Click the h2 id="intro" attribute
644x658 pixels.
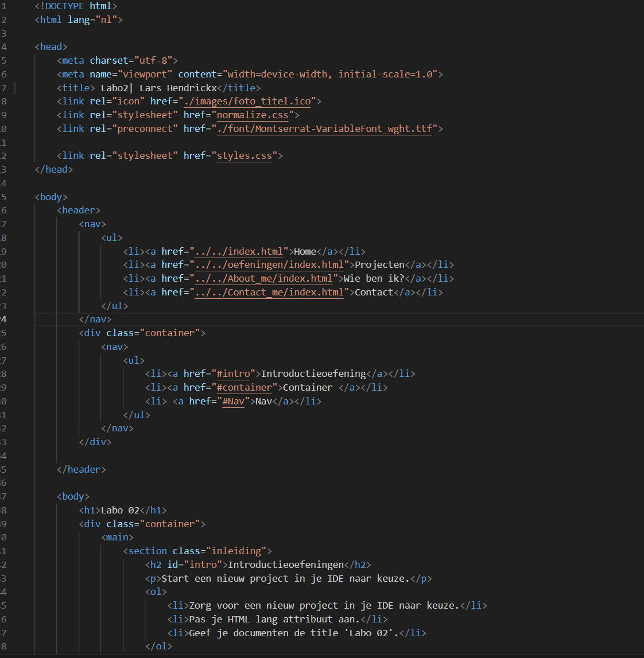(195, 565)
